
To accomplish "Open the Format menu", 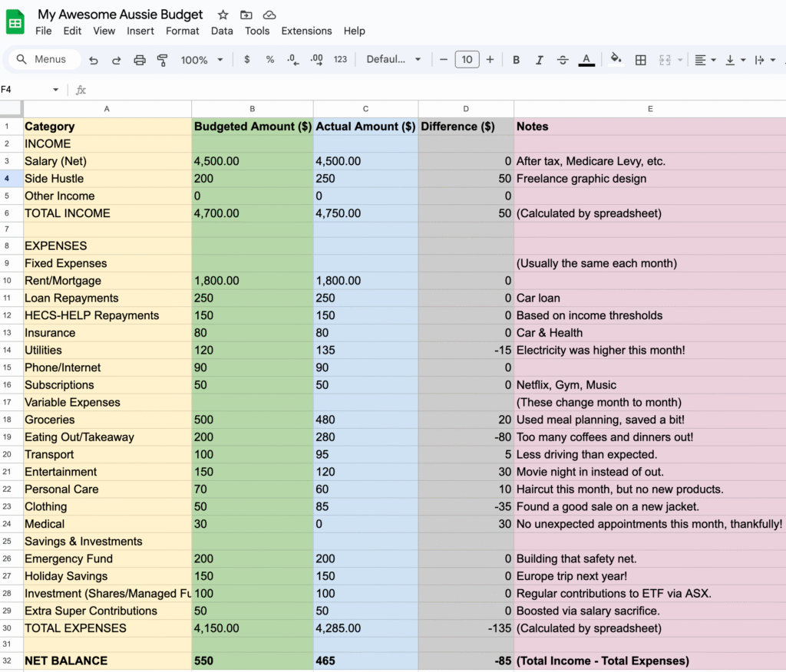I will (x=182, y=31).
